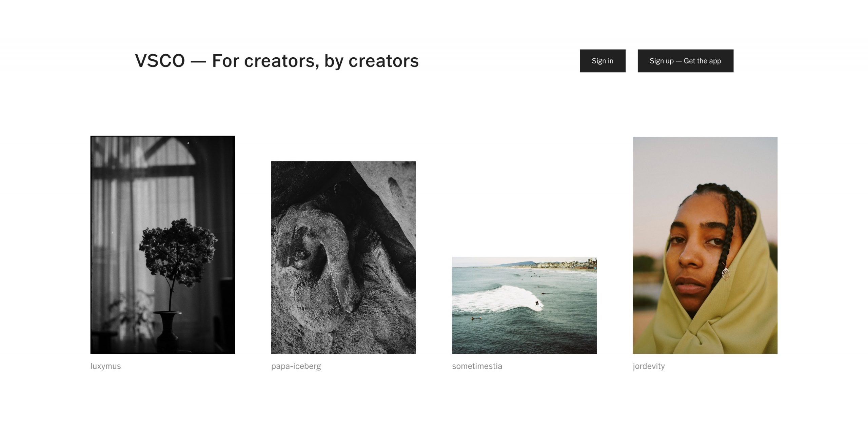The image size is (868, 428).
Task: Select the sometimestia username link
Action: point(477,366)
